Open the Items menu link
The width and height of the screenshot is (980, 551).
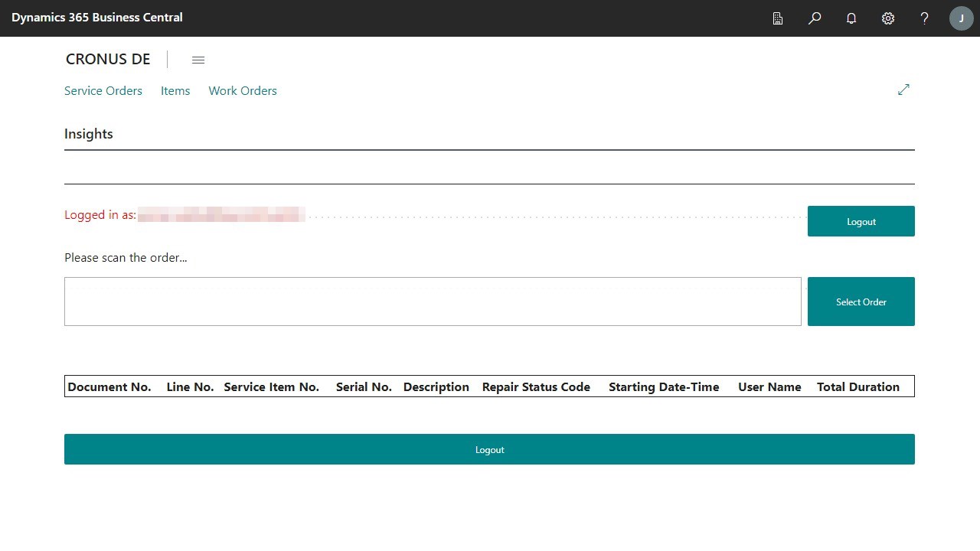tap(175, 90)
